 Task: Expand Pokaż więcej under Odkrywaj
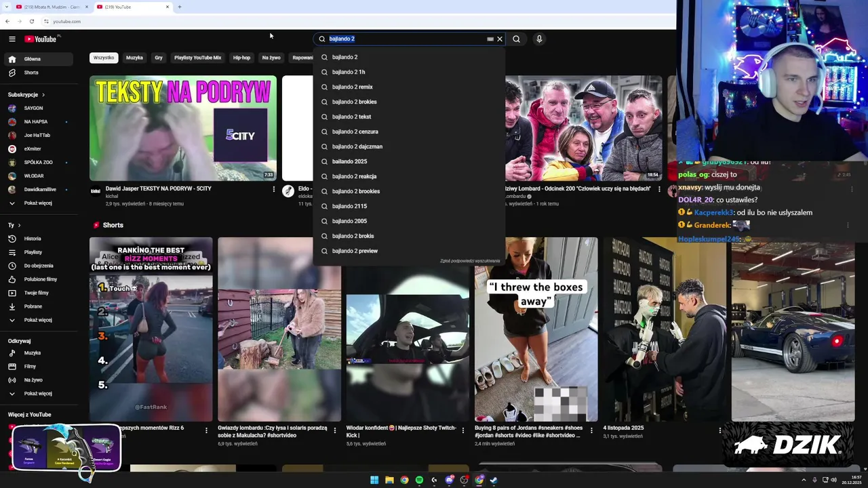click(x=39, y=394)
